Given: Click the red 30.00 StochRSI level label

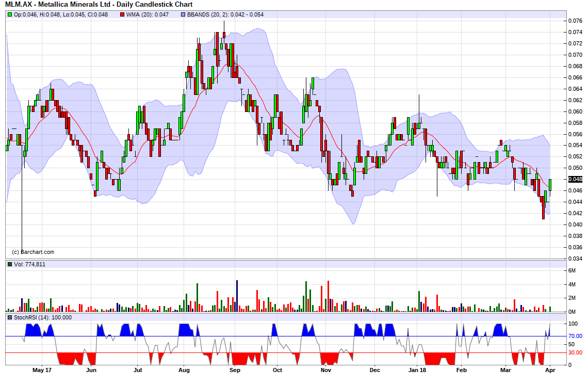Looking at the screenshot, I should pyautogui.click(x=575, y=352).
